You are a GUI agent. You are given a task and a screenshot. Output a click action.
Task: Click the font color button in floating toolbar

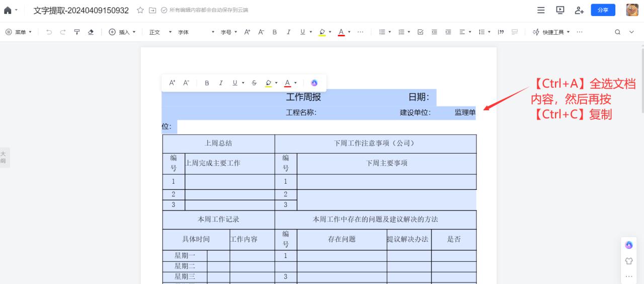[288, 83]
